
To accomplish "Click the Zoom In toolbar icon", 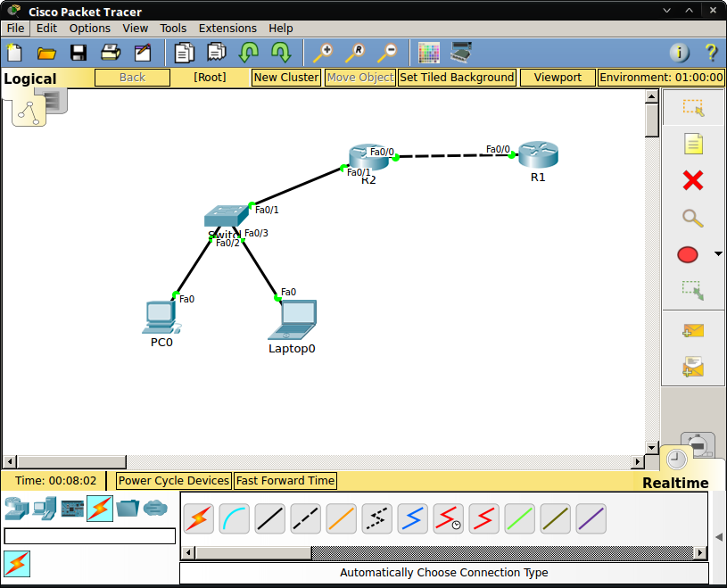I will point(322,53).
